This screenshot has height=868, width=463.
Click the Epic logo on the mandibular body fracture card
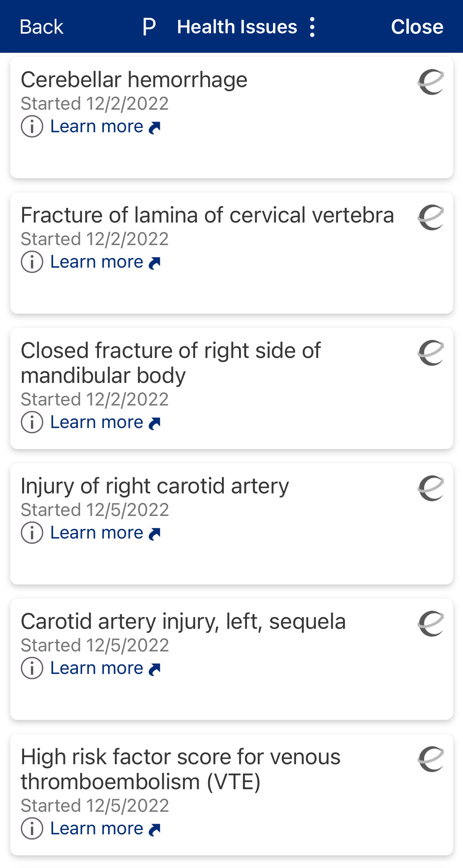tap(431, 353)
